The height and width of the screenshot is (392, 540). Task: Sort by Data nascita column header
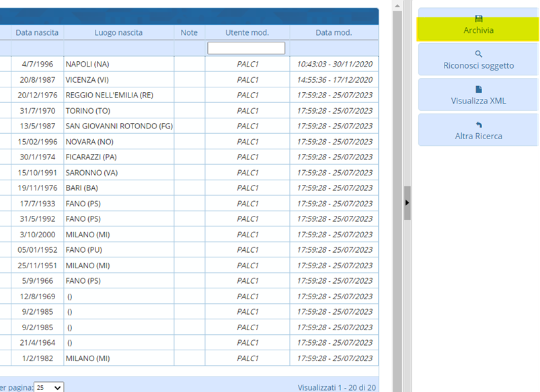(x=37, y=32)
